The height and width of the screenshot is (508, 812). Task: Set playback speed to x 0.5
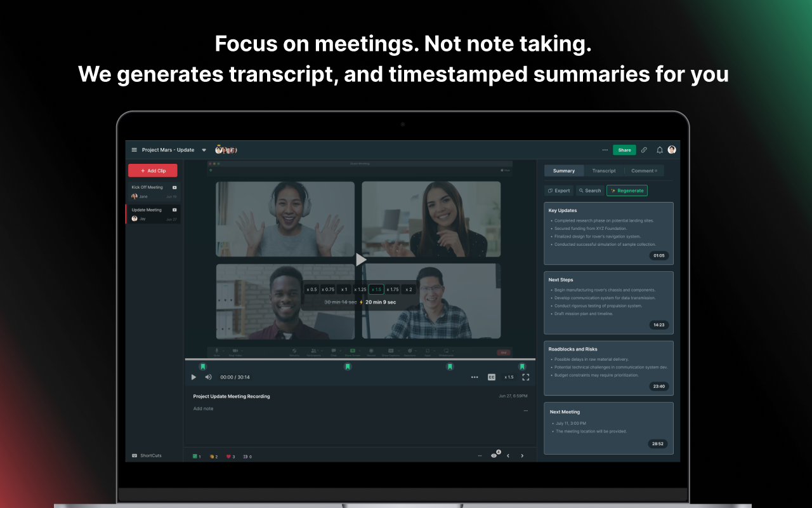[311, 290]
